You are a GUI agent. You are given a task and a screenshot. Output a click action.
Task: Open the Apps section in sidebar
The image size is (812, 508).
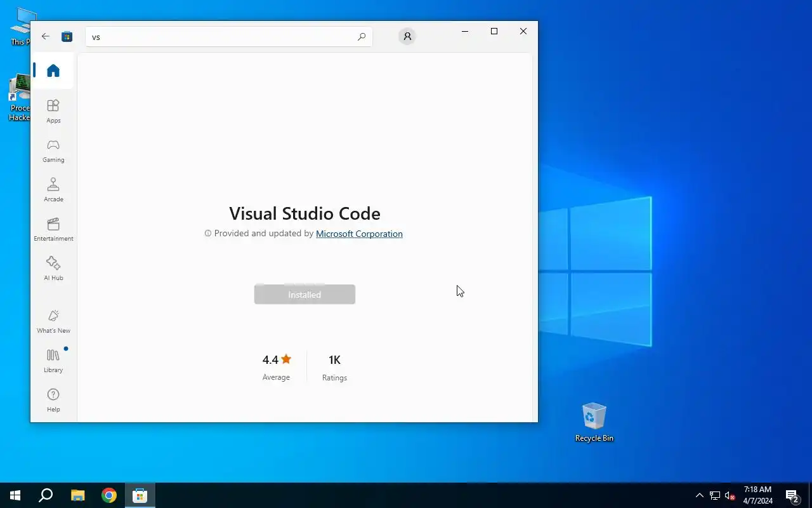53,111
